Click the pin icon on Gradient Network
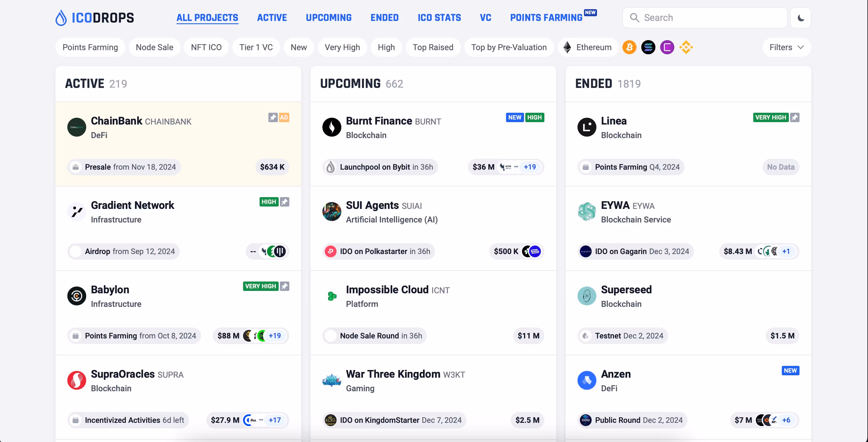 click(285, 202)
